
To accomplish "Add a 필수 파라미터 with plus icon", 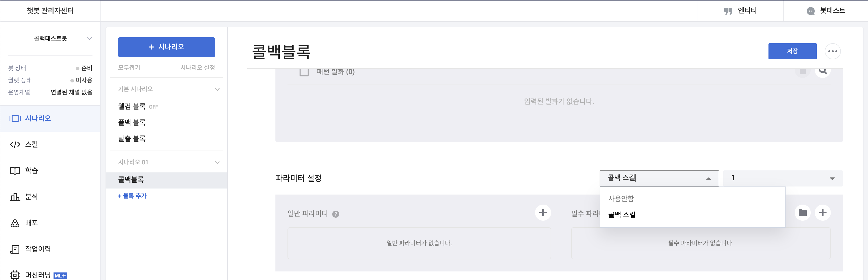I will coord(822,213).
